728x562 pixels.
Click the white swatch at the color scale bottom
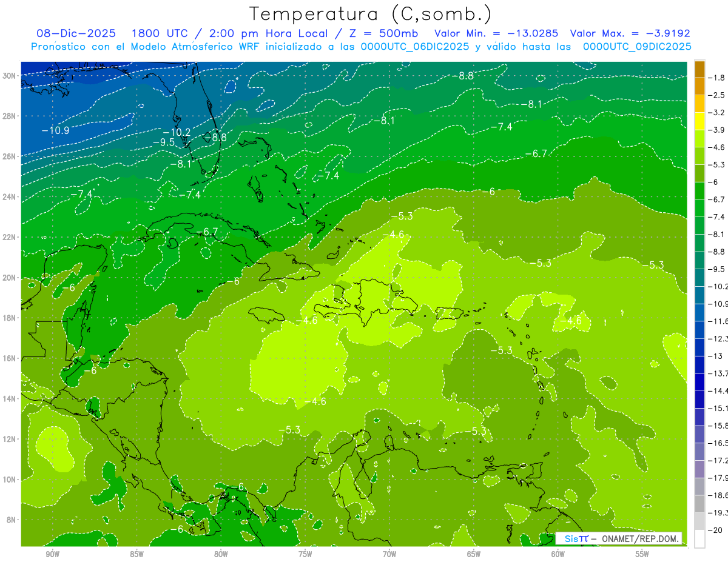tap(699, 538)
